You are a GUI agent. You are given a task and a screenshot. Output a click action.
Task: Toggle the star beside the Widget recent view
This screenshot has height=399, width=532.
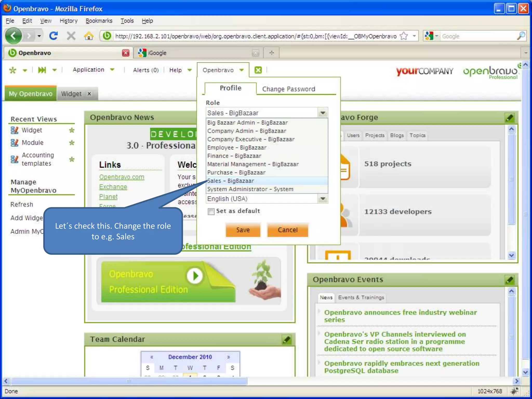[x=72, y=130]
